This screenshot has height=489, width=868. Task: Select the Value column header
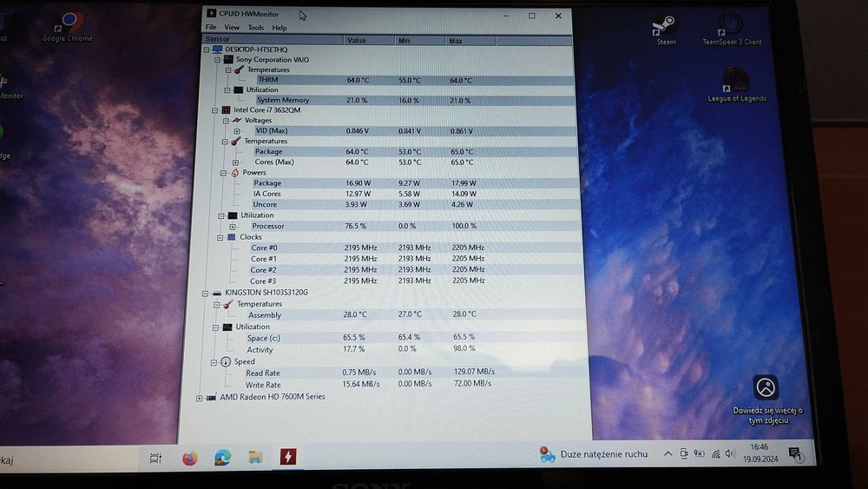(x=369, y=41)
